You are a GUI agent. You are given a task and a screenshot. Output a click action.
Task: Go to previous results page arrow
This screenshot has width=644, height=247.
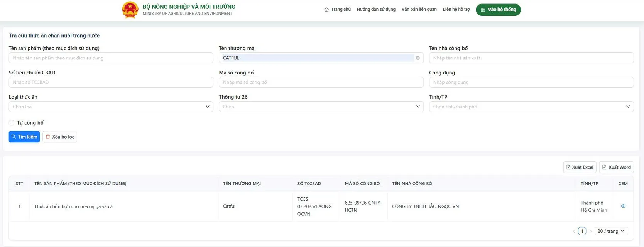574,231
